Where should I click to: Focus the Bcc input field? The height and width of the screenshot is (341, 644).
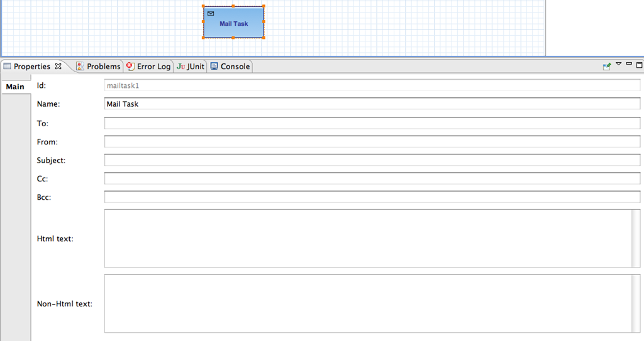(x=372, y=197)
